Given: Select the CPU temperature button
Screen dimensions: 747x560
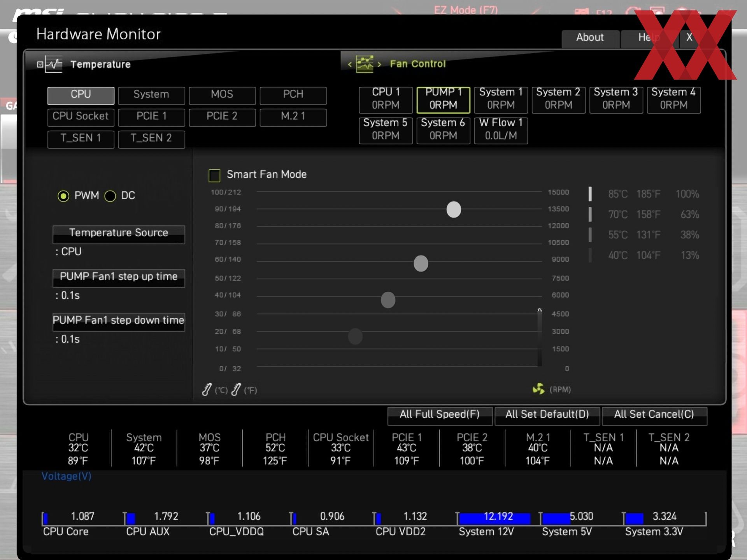Looking at the screenshot, I should [81, 96].
